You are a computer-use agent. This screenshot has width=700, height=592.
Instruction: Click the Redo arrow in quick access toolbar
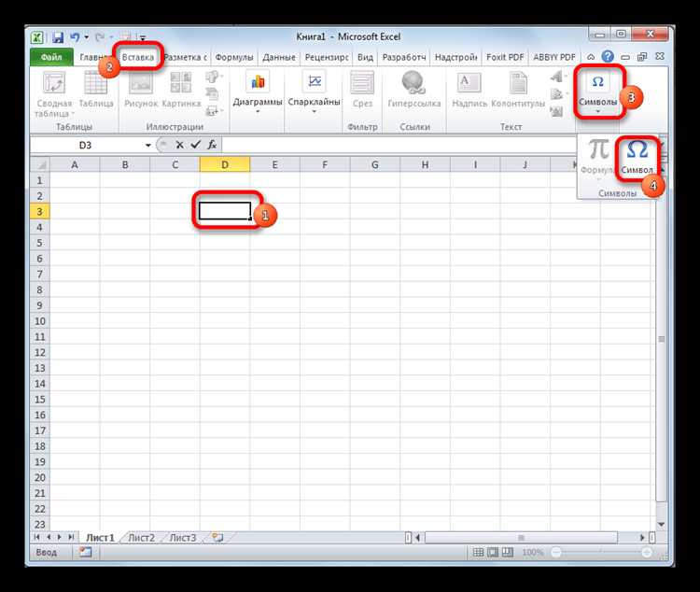[x=100, y=37]
